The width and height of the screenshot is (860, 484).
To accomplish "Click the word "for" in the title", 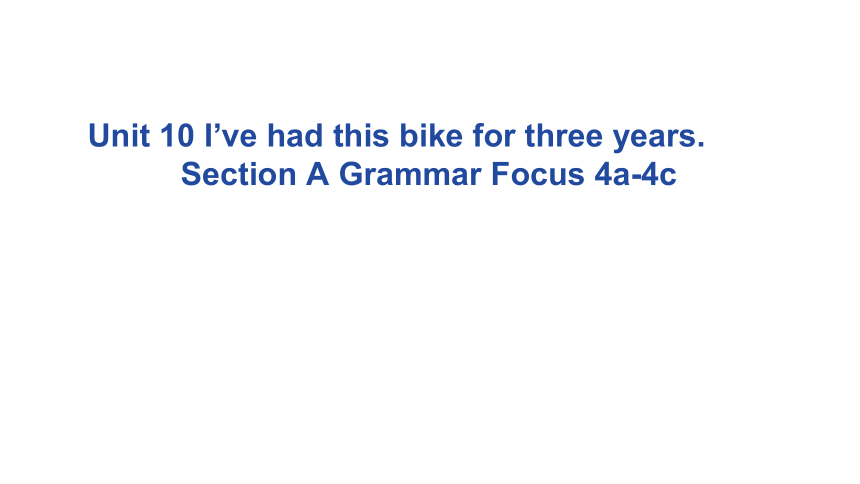I will [x=494, y=136].
